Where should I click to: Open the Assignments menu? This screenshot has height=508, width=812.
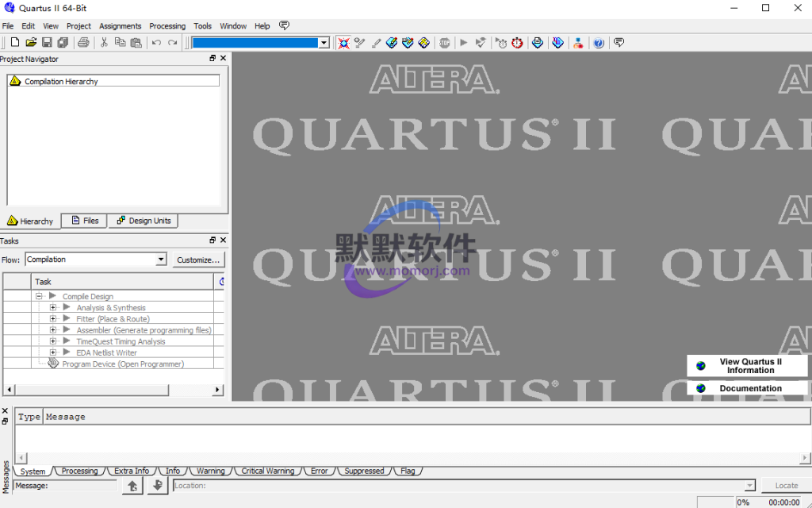121,26
